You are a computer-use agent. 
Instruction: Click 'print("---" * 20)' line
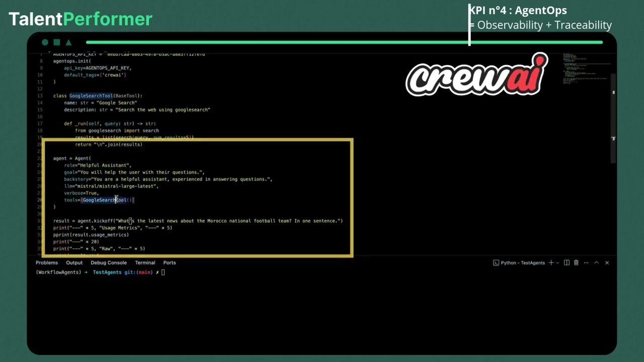point(76,242)
